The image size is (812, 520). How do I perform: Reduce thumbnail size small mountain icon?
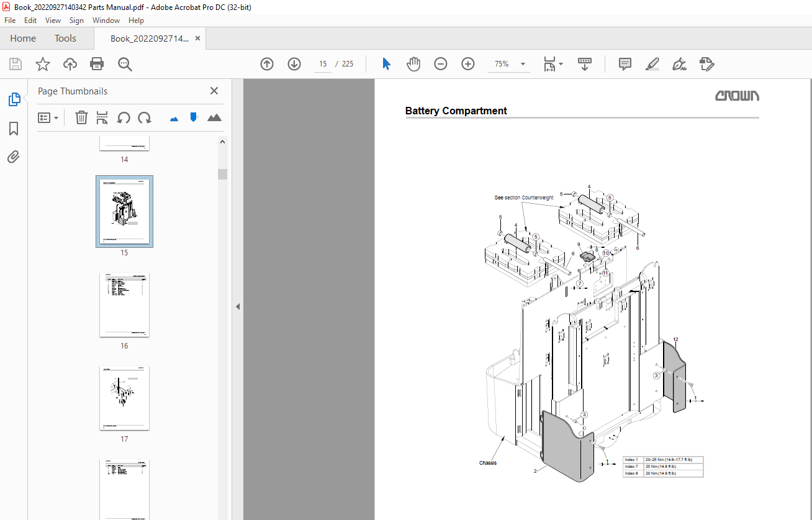click(x=174, y=118)
